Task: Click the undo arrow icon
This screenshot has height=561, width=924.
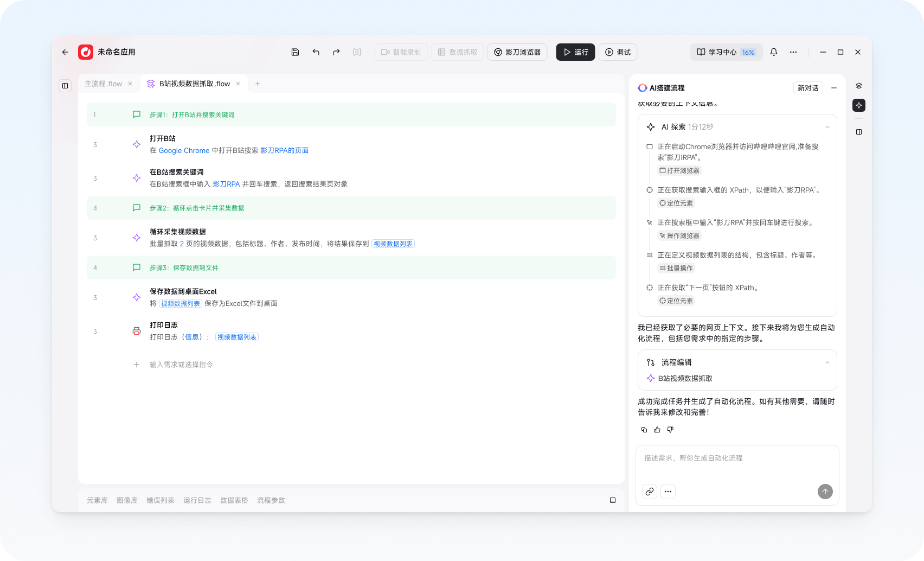Action: [316, 52]
